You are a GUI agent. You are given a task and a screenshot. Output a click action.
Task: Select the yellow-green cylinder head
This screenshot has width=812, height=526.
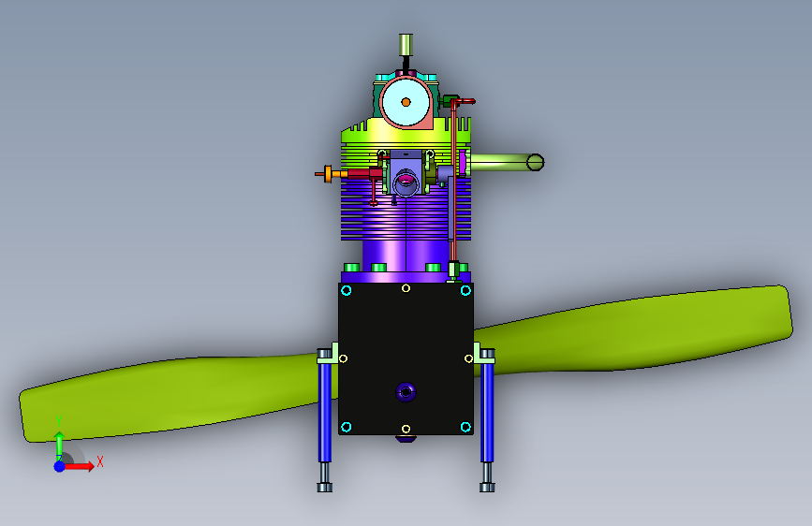click(x=362, y=138)
